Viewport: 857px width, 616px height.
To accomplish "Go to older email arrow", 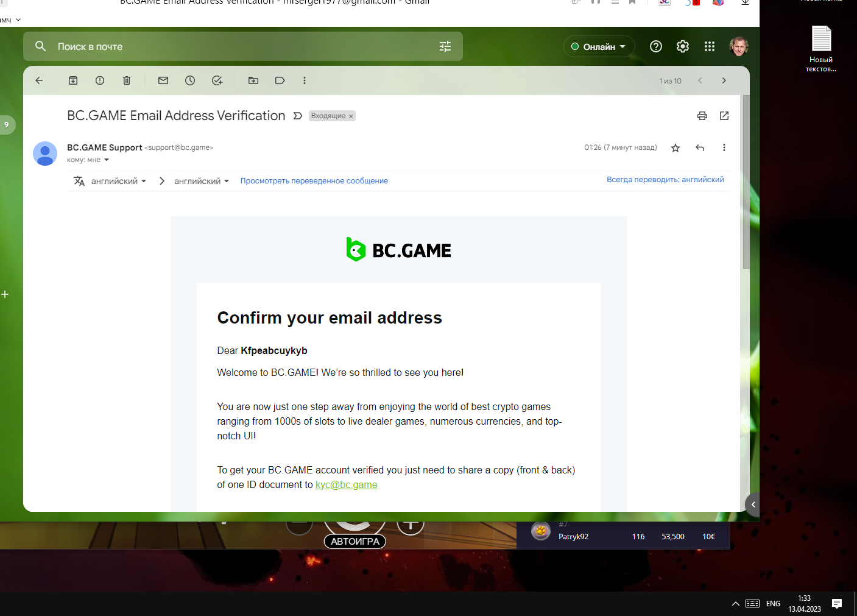I will 724,80.
